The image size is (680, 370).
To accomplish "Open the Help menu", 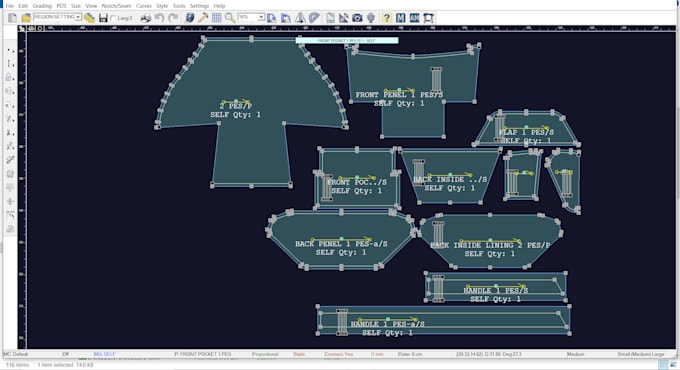I will pyautogui.click(x=219, y=6).
